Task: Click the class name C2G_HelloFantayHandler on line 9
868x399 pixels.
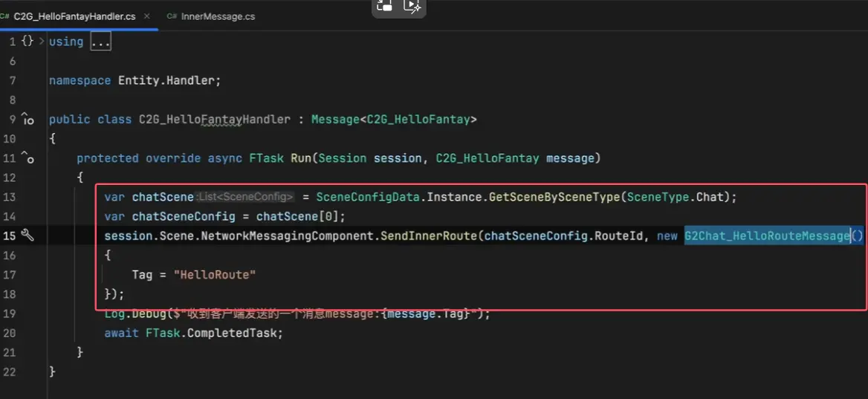Action: 214,119
